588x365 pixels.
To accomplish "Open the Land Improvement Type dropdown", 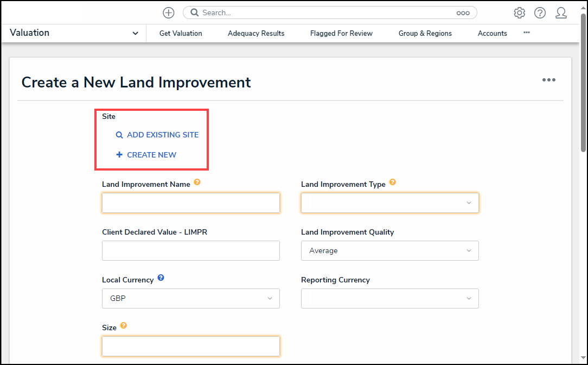I will tap(389, 203).
